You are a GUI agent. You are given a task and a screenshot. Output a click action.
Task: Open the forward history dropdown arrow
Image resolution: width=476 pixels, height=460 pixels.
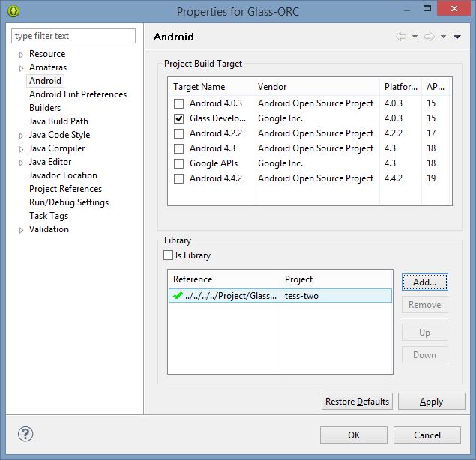click(x=443, y=37)
